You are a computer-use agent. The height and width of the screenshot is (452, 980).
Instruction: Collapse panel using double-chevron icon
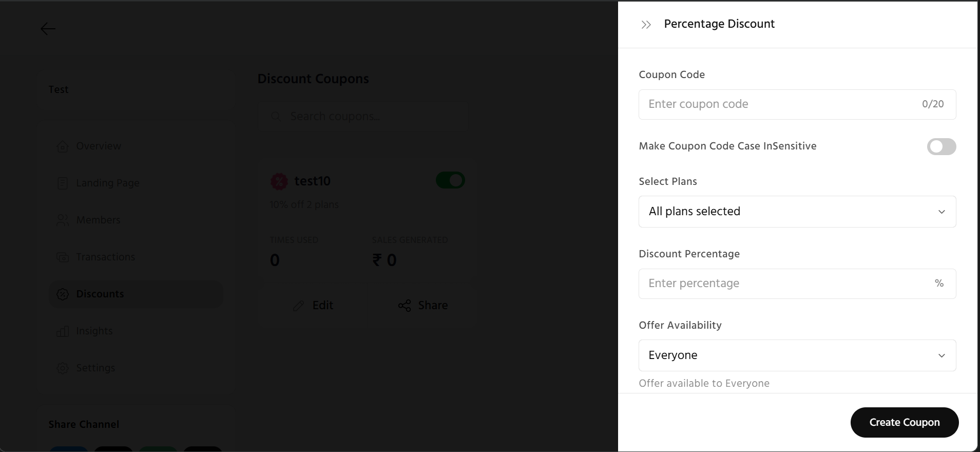tap(646, 25)
